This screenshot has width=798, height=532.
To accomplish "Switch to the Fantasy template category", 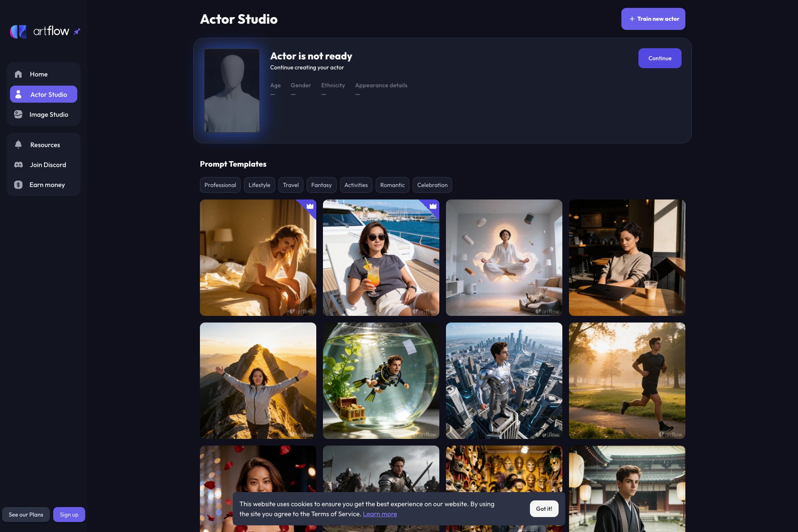I will tap(321, 185).
